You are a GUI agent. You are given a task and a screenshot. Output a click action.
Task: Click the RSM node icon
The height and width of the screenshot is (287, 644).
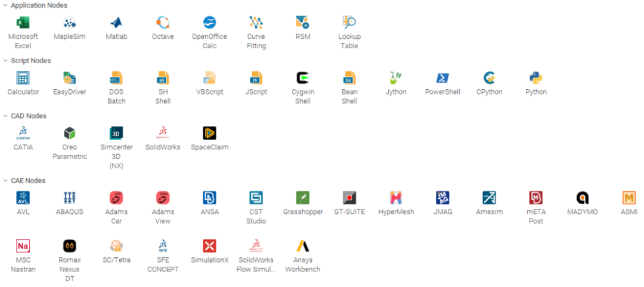(x=303, y=23)
